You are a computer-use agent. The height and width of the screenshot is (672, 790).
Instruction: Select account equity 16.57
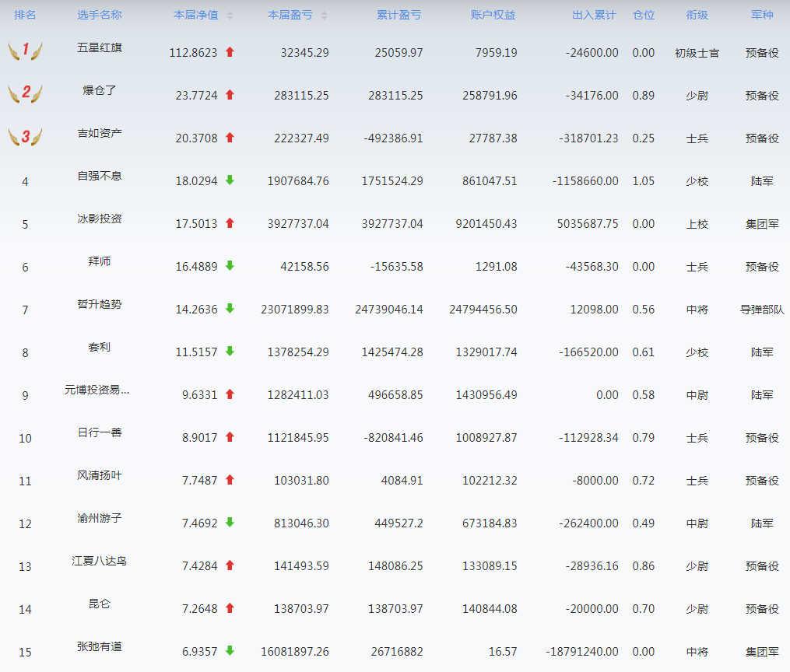503,652
